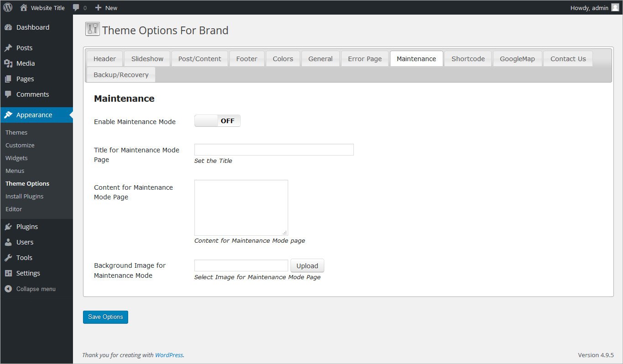Click the Appearance paintbrush icon
623x364 pixels.
8,115
